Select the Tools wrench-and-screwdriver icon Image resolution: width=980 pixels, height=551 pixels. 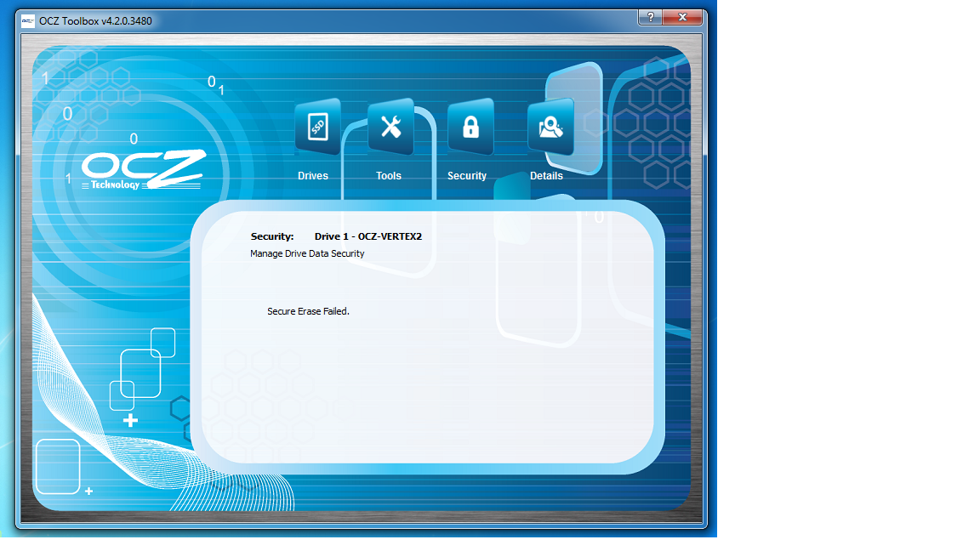pyautogui.click(x=390, y=127)
